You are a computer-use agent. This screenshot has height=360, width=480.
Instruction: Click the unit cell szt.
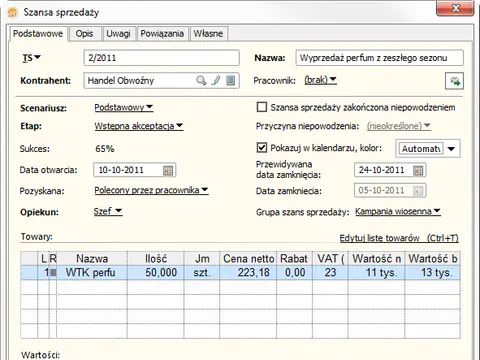[x=202, y=273]
